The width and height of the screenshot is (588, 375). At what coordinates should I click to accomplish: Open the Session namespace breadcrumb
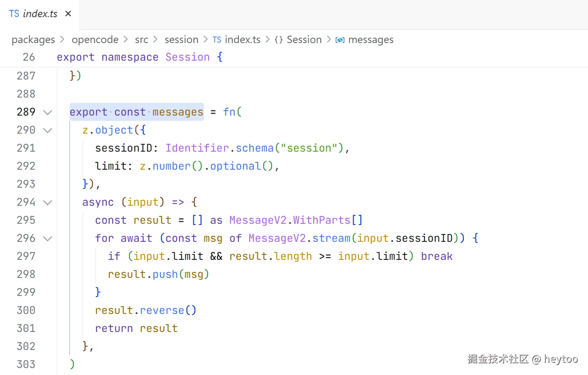click(304, 40)
